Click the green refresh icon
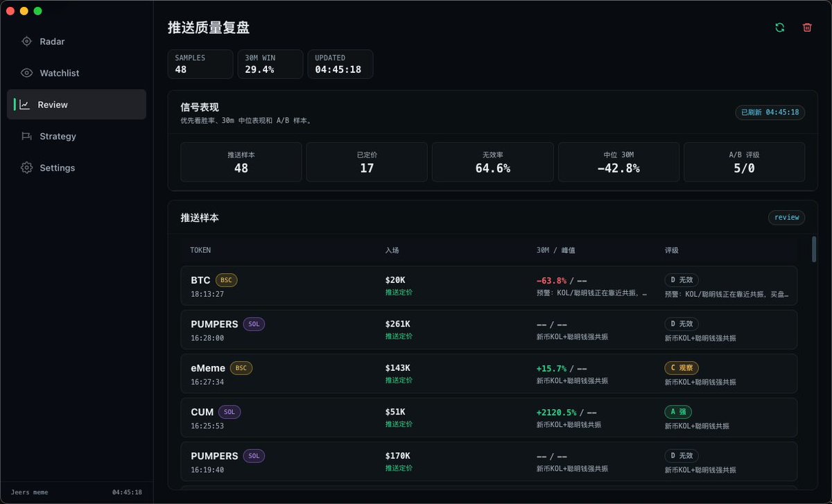Viewport: 832px width, 504px height. [780, 28]
